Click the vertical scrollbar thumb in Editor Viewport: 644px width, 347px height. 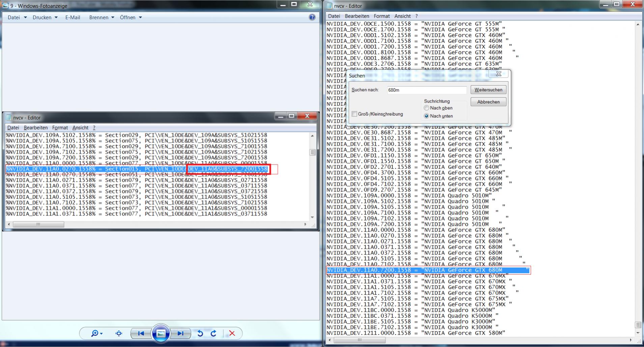pos(638,325)
